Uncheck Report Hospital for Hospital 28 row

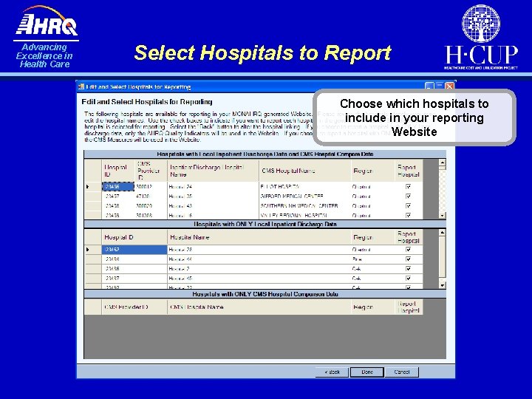click(408, 250)
